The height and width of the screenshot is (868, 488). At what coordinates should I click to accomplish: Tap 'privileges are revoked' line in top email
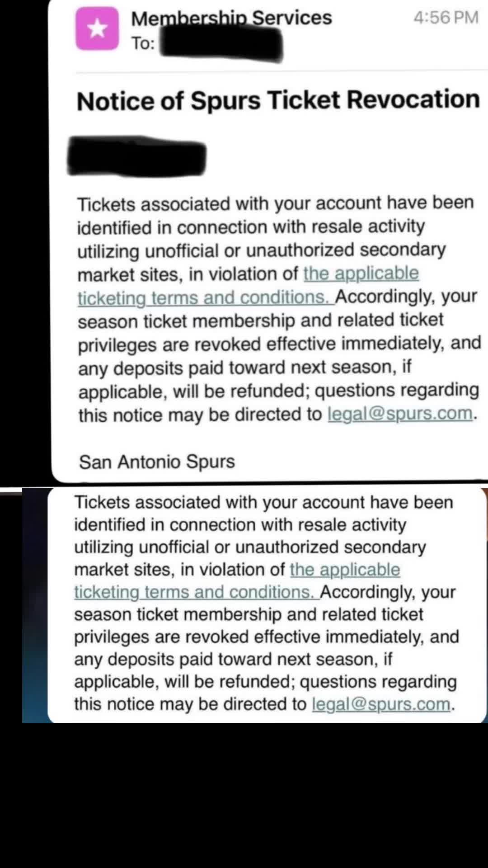click(279, 344)
